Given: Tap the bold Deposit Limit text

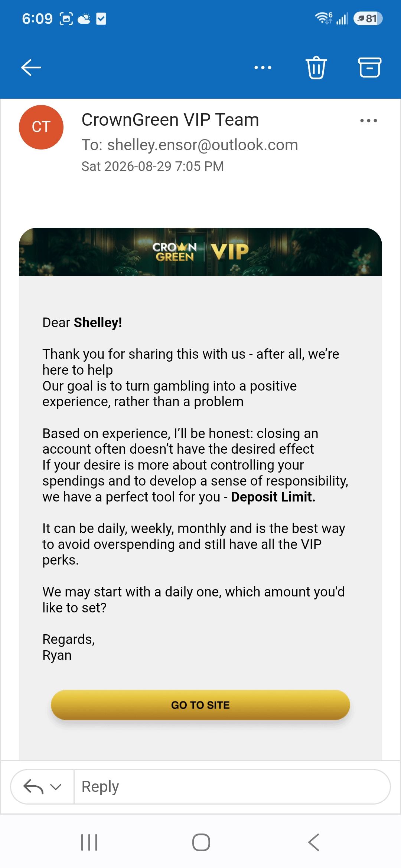Looking at the screenshot, I should click(x=273, y=497).
